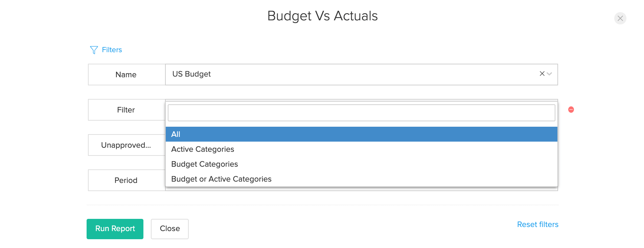Click the Filters heading text
Screen dimensions: 644x248
click(x=112, y=50)
